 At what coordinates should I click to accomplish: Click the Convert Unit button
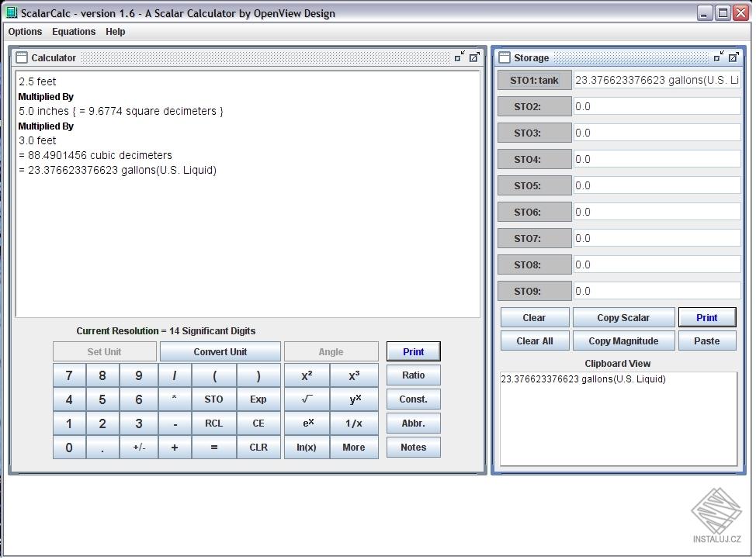pyautogui.click(x=220, y=352)
